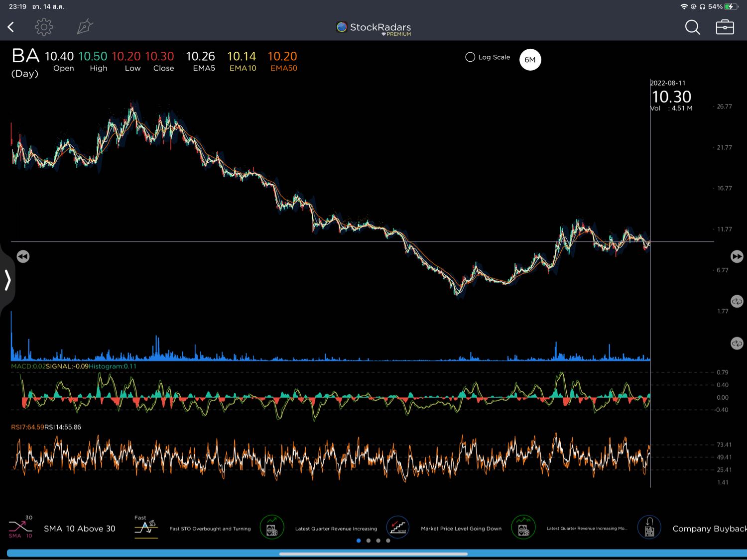This screenshot has width=747, height=560.
Task: Toggle the upper chart link icon
Action: (x=737, y=301)
